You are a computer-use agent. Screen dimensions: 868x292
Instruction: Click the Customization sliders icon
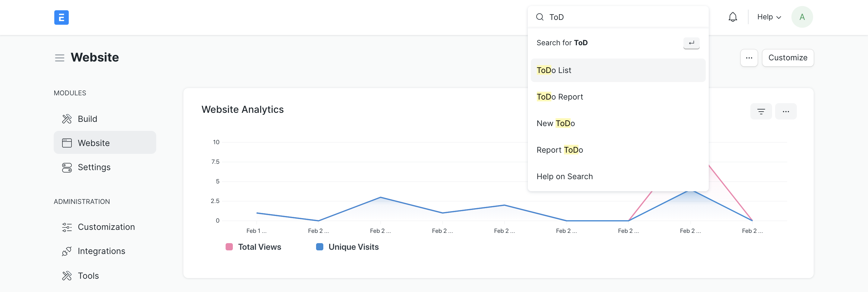(x=67, y=227)
